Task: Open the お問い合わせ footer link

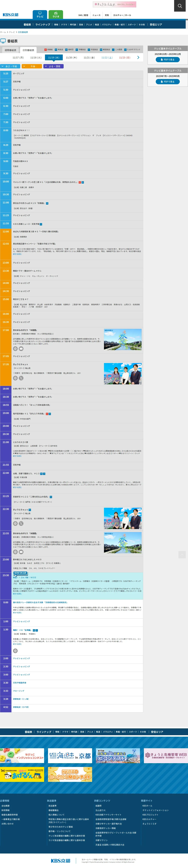Action: tap(7, 824)
